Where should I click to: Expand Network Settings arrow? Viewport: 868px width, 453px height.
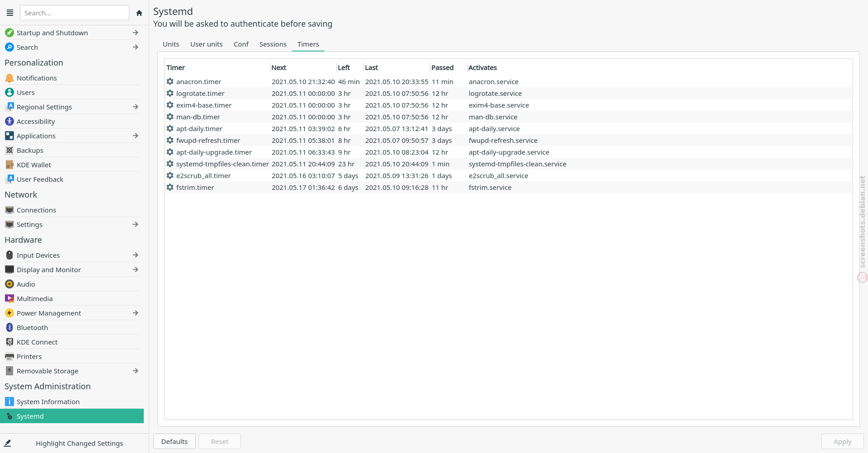[136, 224]
